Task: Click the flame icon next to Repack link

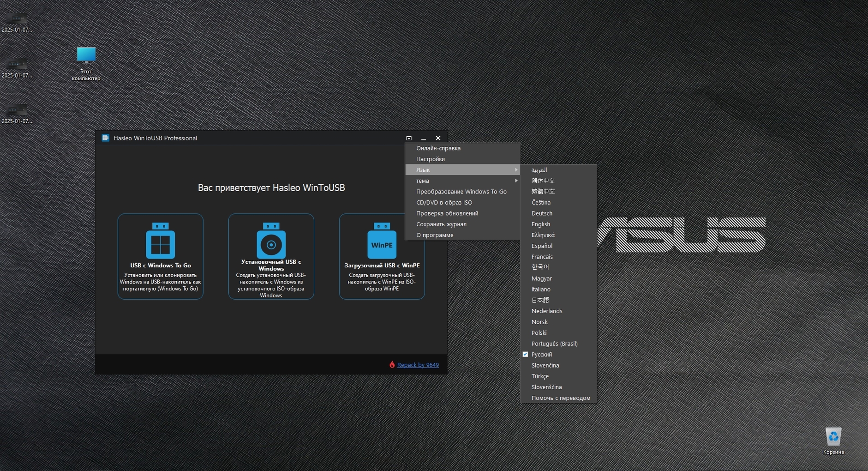Action: tap(392, 364)
